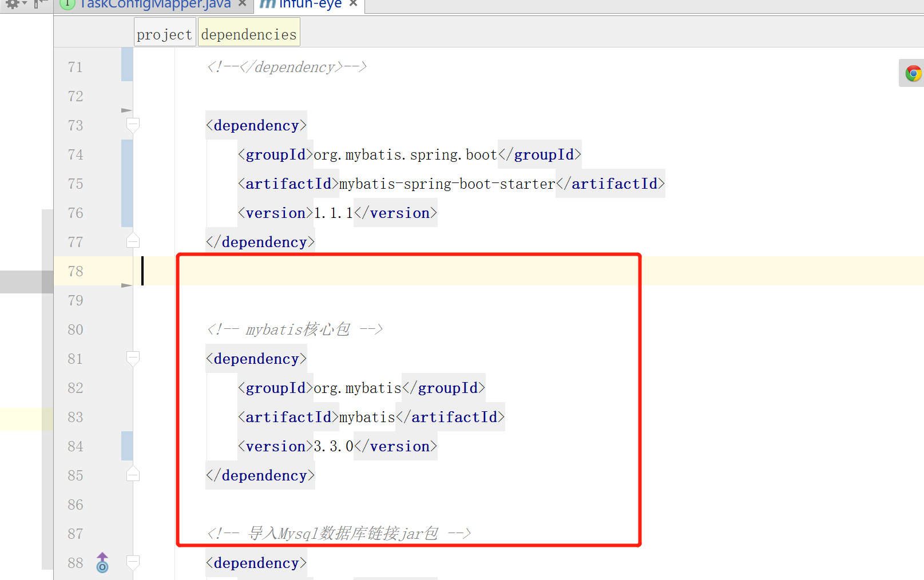
Task: Click the mybatis-spring-boot-starter artifactId value
Action: click(447, 184)
